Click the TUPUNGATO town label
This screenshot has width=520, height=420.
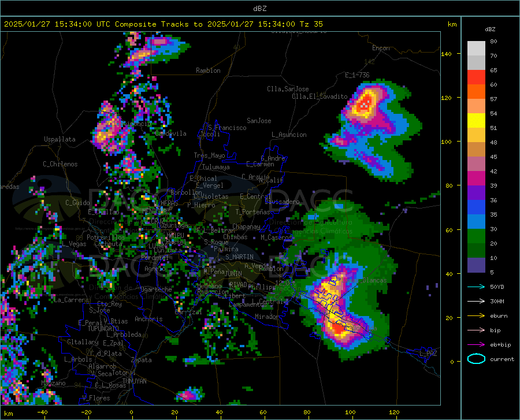(103, 329)
